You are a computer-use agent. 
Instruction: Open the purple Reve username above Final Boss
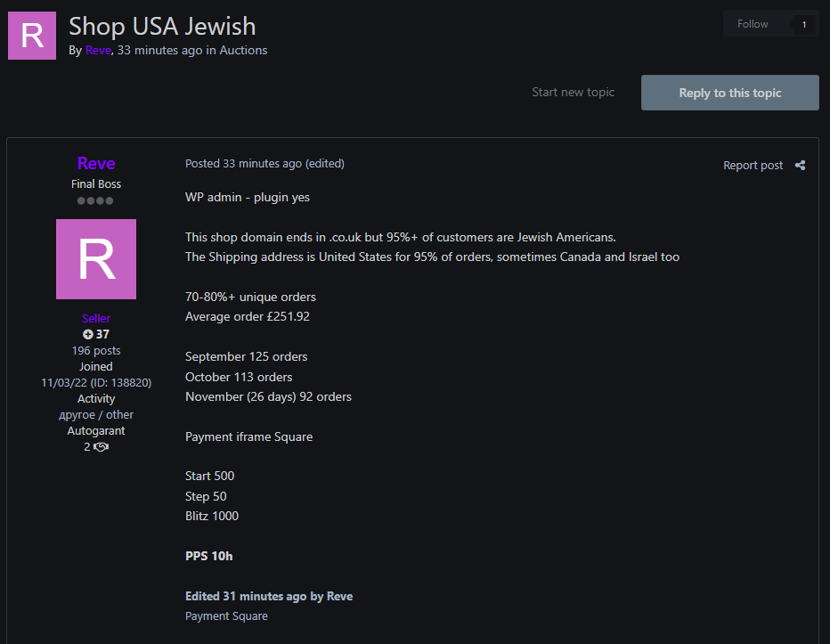[x=96, y=163]
